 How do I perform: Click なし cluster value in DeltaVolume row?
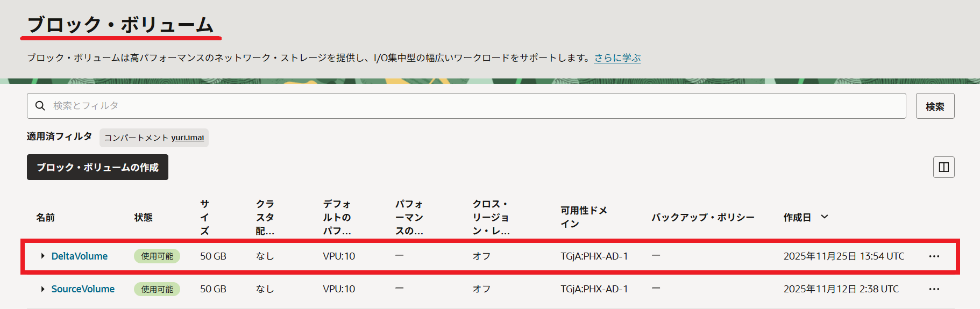265,256
